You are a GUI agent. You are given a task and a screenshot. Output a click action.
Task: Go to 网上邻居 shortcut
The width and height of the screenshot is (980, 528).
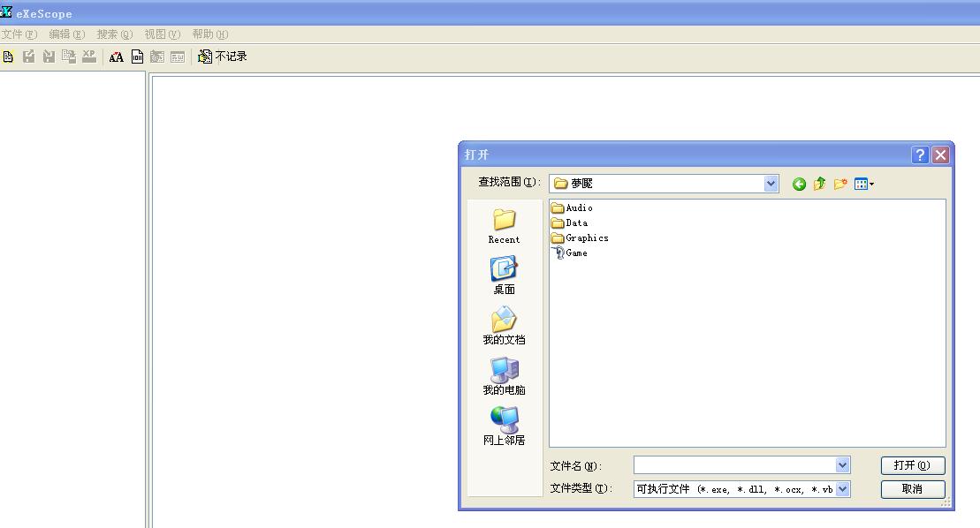(504, 426)
